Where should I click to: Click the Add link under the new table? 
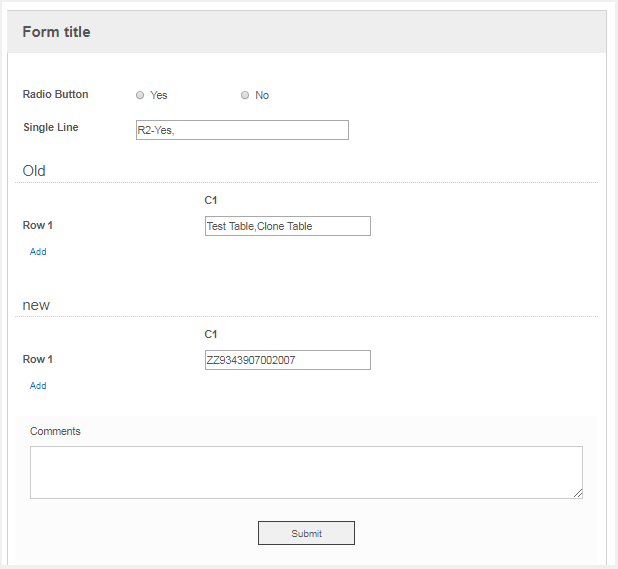coord(38,386)
